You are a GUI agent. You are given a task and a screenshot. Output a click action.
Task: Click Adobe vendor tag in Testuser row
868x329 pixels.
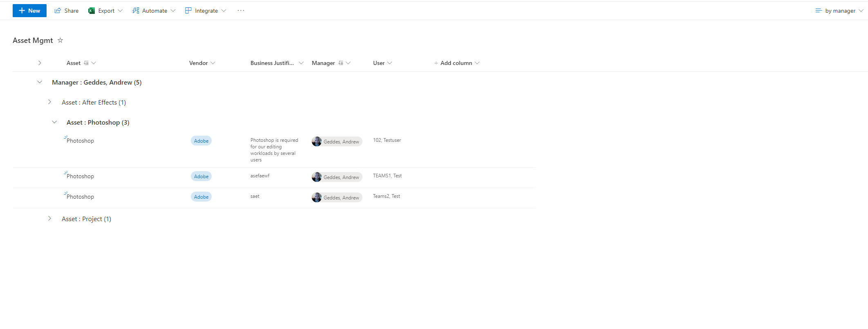[201, 141]
